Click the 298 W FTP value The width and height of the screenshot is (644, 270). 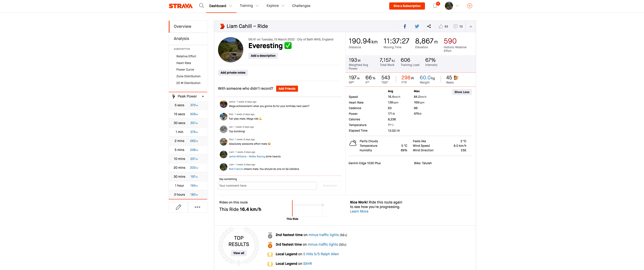407,78
